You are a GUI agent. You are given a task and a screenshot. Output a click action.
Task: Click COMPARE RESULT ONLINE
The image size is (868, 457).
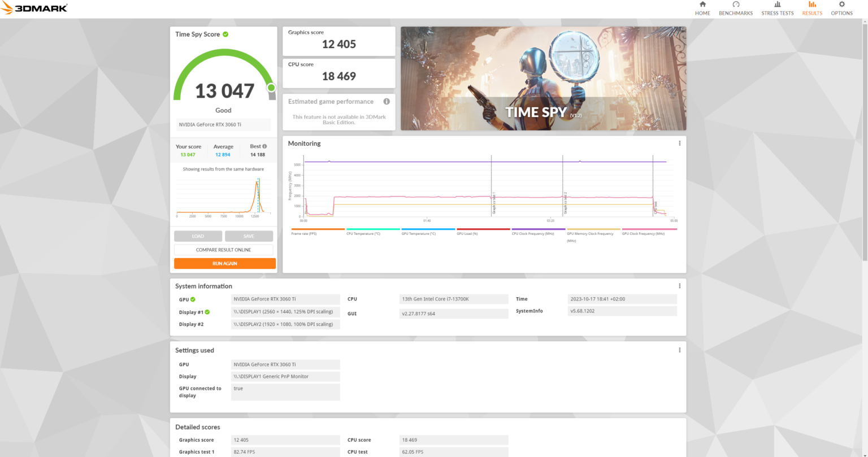(224, 249)
